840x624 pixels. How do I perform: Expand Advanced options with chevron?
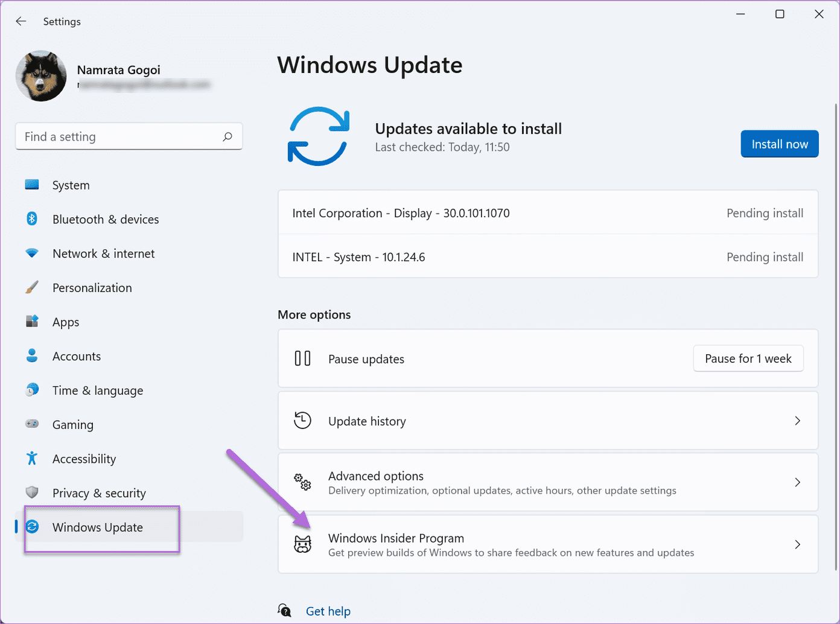coord(797,482)
